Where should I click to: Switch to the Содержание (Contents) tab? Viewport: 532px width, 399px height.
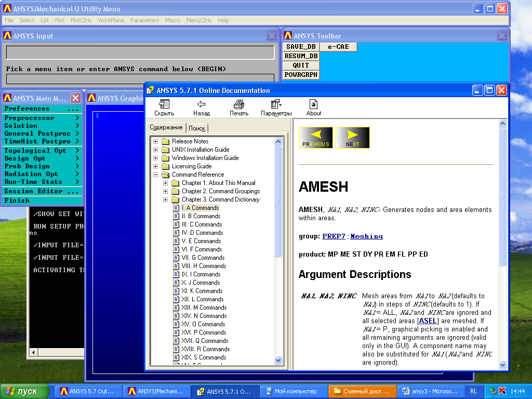coord(166,127)
